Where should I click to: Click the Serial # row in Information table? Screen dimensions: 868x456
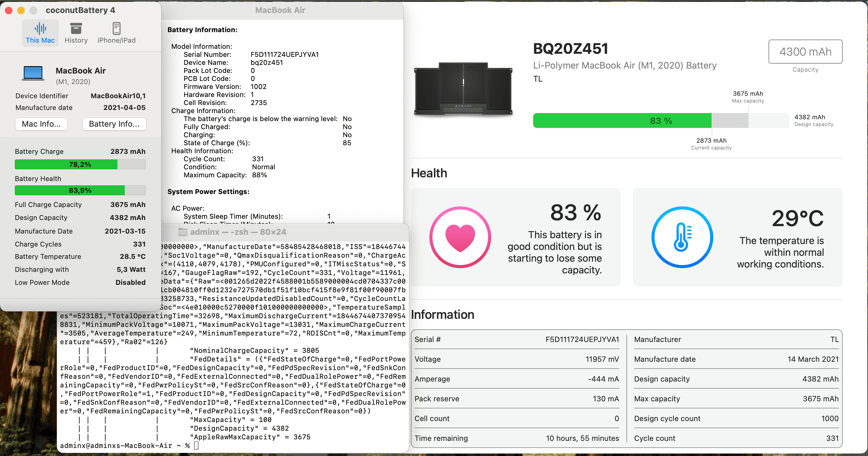click(x=516, y=340)
